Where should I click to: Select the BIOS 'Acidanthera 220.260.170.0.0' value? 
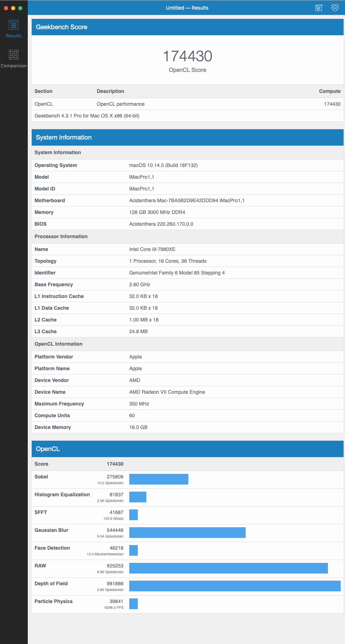point(161,224)
